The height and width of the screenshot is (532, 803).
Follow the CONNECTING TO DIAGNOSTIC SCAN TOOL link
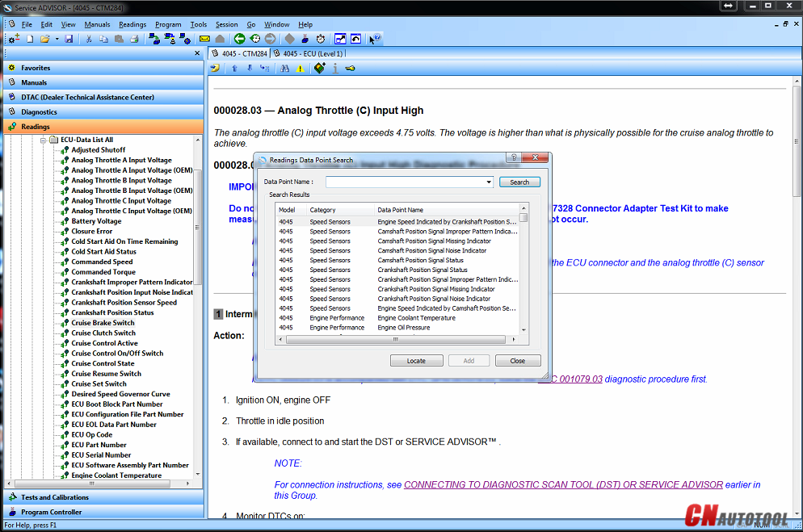(563, 484)
